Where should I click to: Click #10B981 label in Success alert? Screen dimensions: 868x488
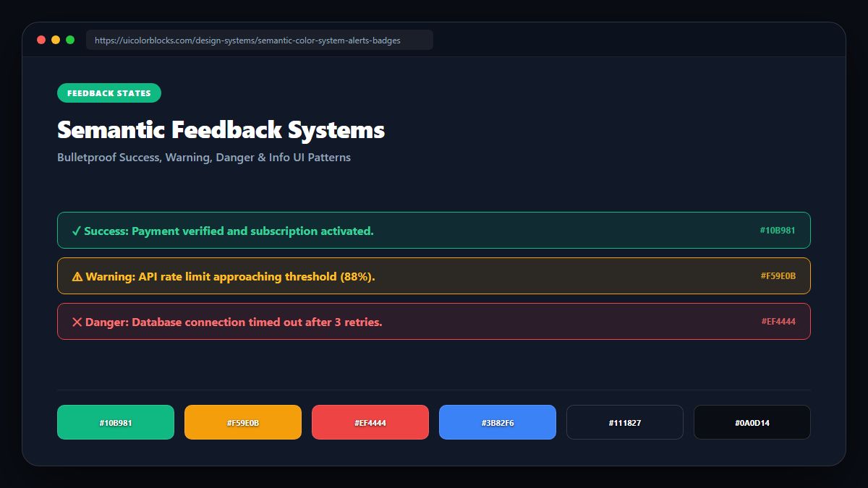click(x=778, y=231)
